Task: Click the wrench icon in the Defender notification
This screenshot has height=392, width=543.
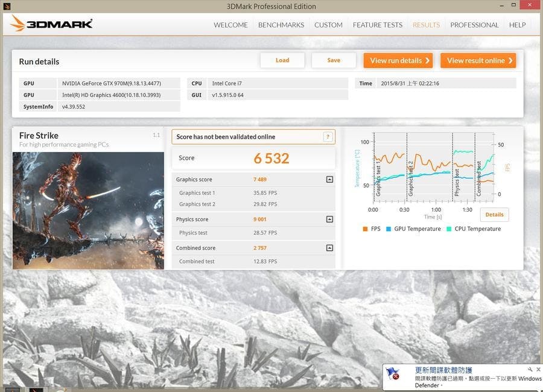Action: [x=530, y=369]
